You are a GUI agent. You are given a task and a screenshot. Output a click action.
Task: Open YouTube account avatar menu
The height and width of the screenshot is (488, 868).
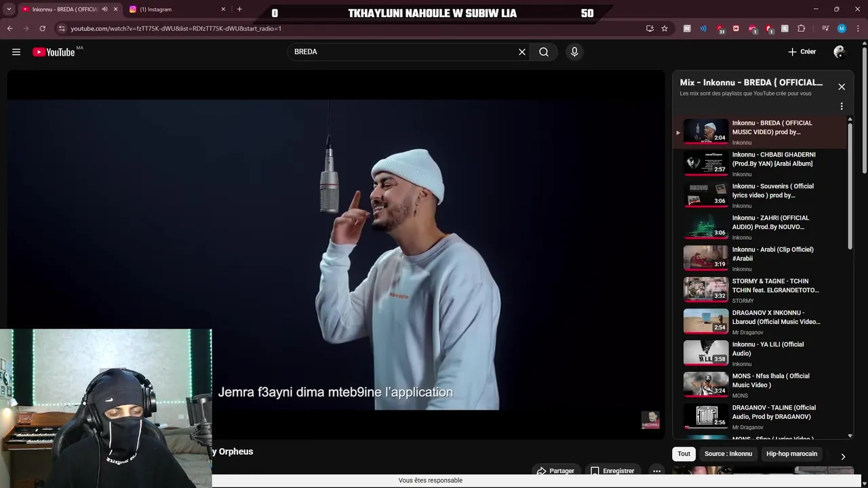point(840,52)
